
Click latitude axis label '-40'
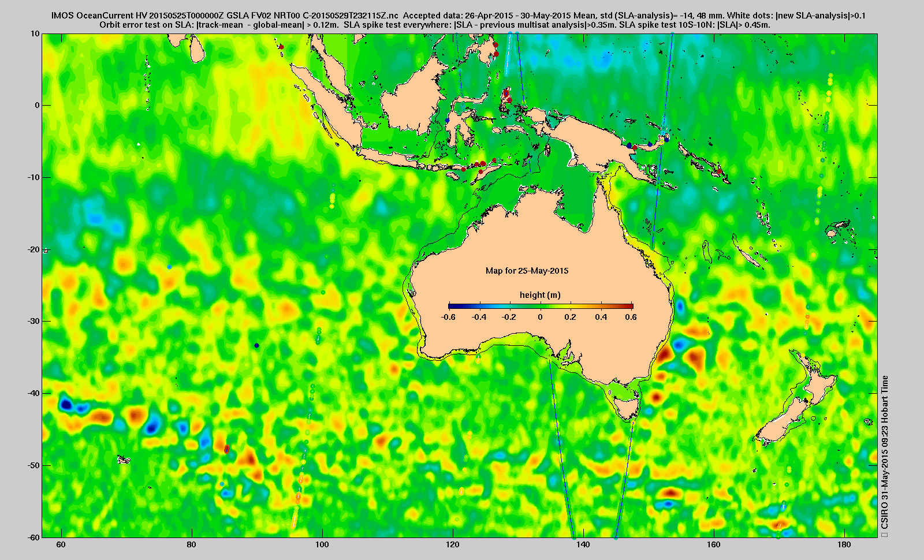pos(33,393)
